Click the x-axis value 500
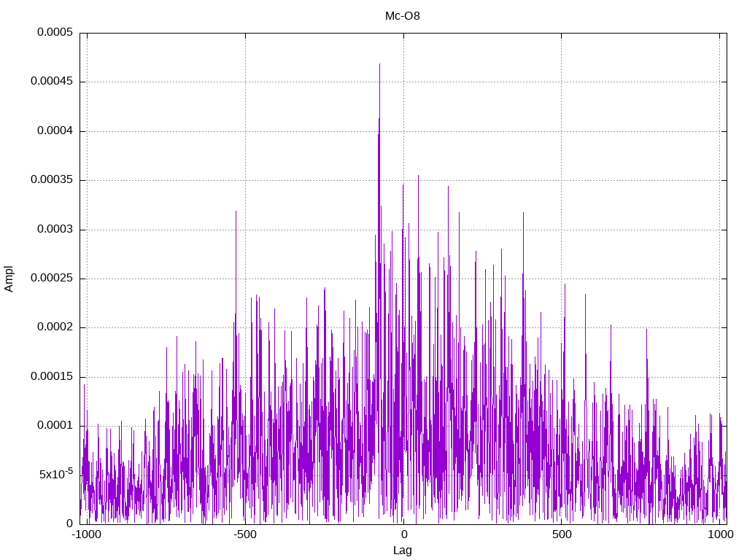This screenshot has width=747, height=560. [562, 534]
